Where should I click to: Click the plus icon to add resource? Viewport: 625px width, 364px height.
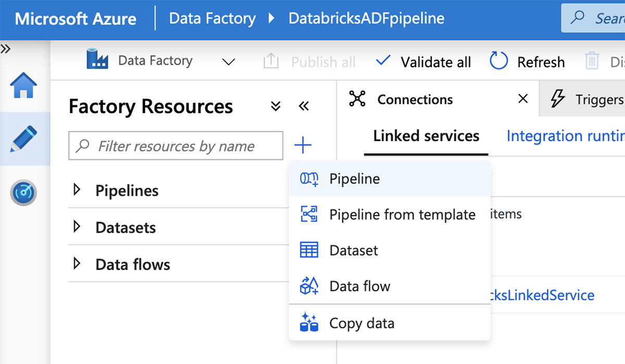(x=303, y=145)
